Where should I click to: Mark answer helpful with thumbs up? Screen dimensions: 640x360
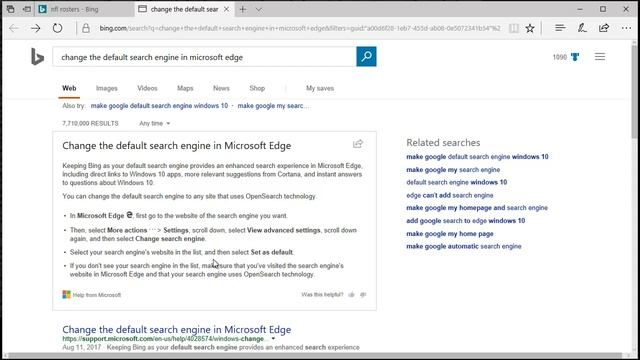(x=351, y=295)
